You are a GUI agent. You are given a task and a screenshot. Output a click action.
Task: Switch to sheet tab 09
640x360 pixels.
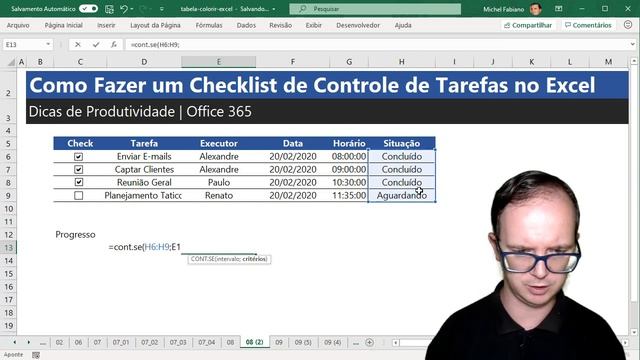[x=279, y=342]
